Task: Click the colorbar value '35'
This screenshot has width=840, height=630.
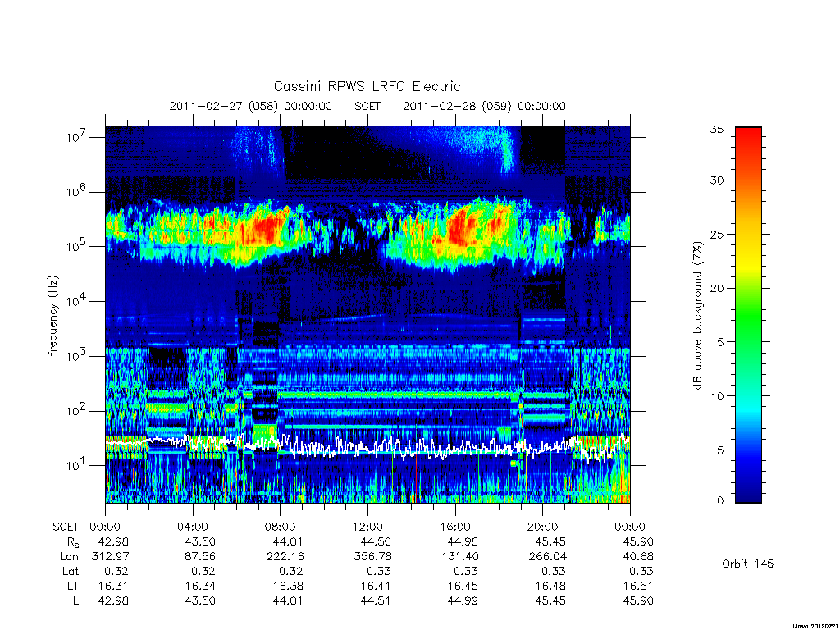Action: [x=716, y=129]
